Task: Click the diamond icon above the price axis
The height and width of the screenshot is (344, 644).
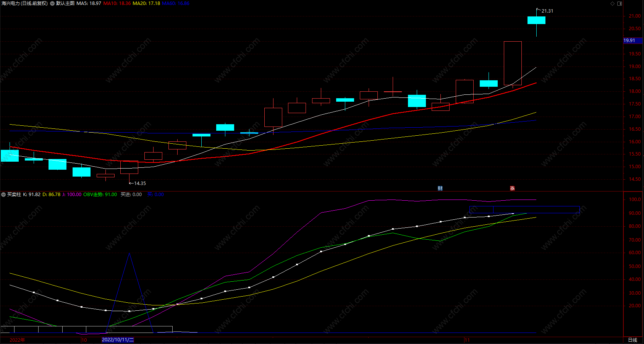Action: pyautogui.click(x=612, y=3)
